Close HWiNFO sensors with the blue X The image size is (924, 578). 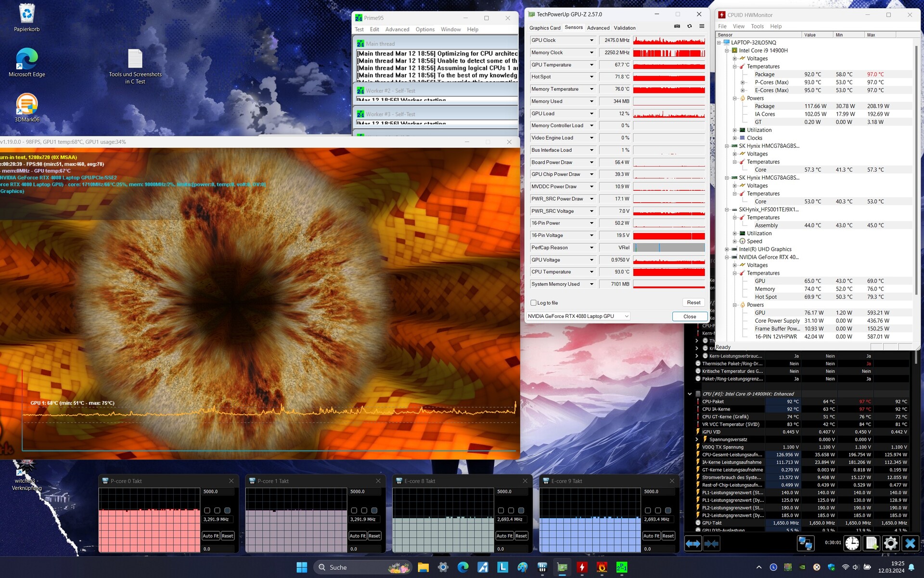(910, 543)
